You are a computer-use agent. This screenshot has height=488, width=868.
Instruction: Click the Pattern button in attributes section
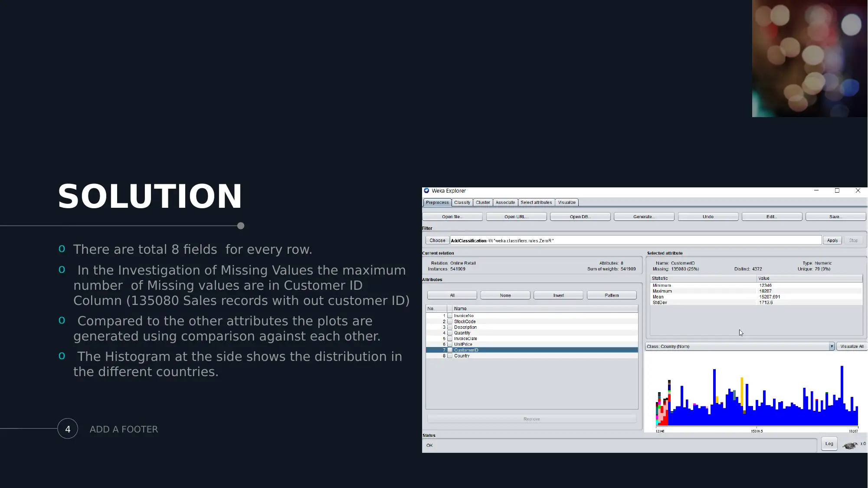point(612,295)
